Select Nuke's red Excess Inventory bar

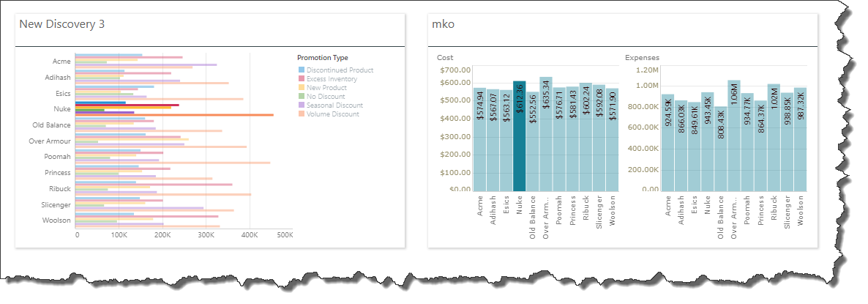[127, 105]
